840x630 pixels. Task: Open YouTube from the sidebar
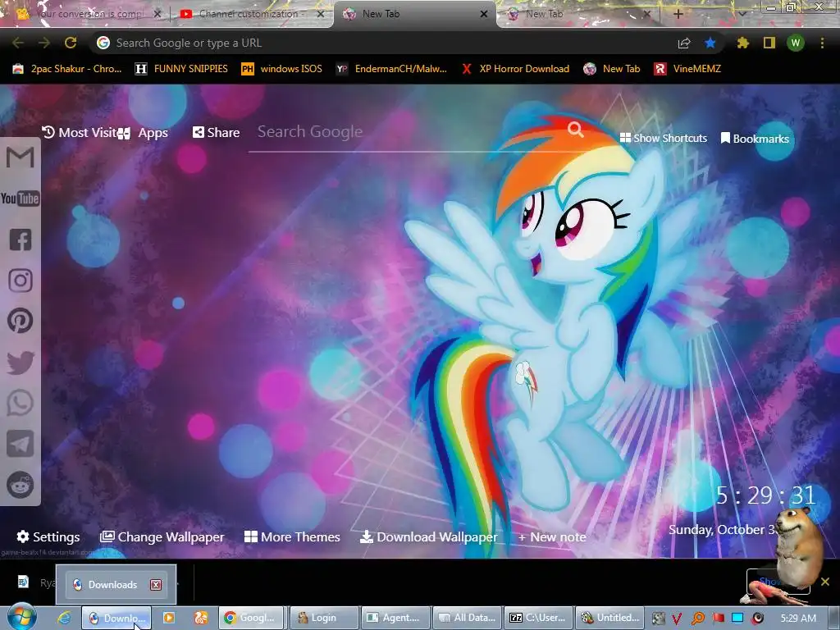pos(21,199)
